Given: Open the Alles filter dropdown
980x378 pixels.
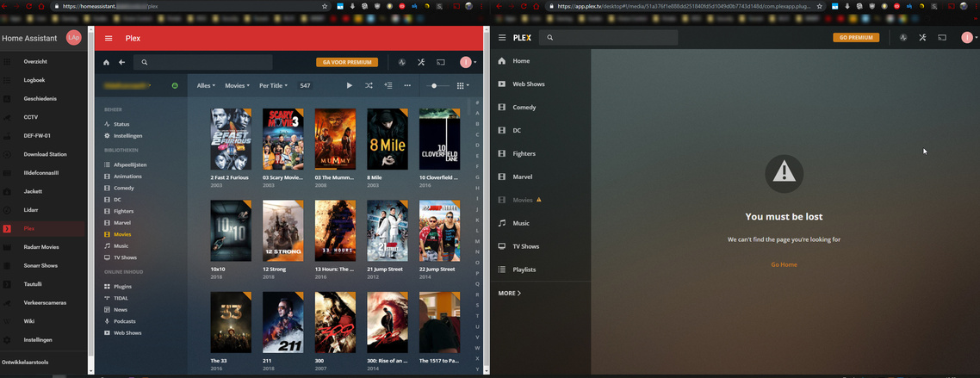Looking at the screenshot, I should [x=206, y=85].
